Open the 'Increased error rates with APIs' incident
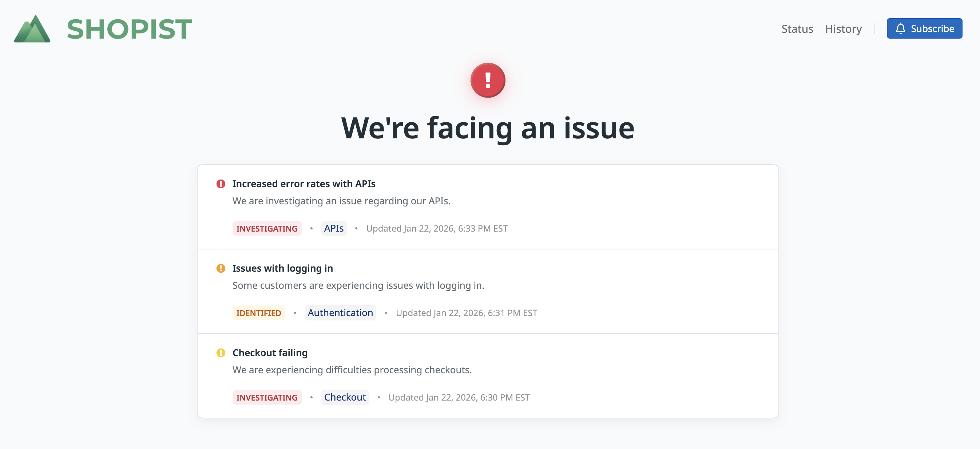This screenshot has width=980, height=449. click(x=303, y=184)
